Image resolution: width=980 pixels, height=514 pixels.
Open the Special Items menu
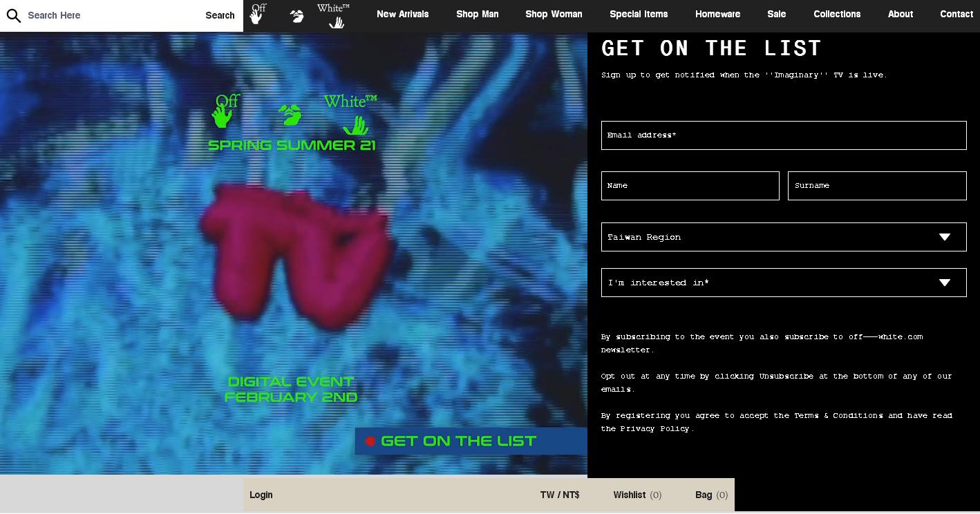tap(639, 14)
